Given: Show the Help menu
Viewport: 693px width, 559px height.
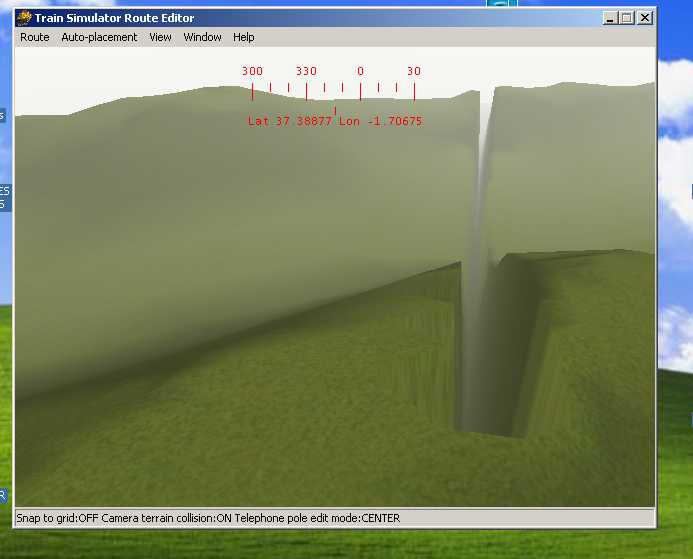Looking at the screenshot, I should [x=244, y=37].
